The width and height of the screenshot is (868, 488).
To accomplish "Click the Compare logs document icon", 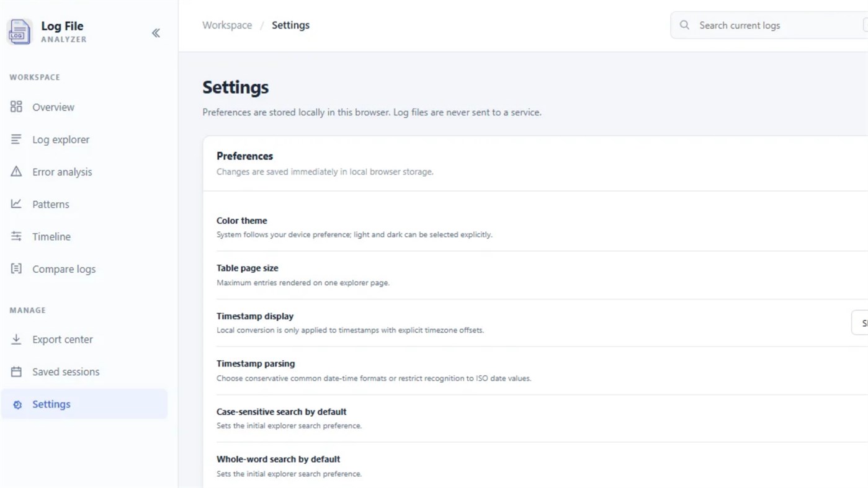I will (16, 268).
